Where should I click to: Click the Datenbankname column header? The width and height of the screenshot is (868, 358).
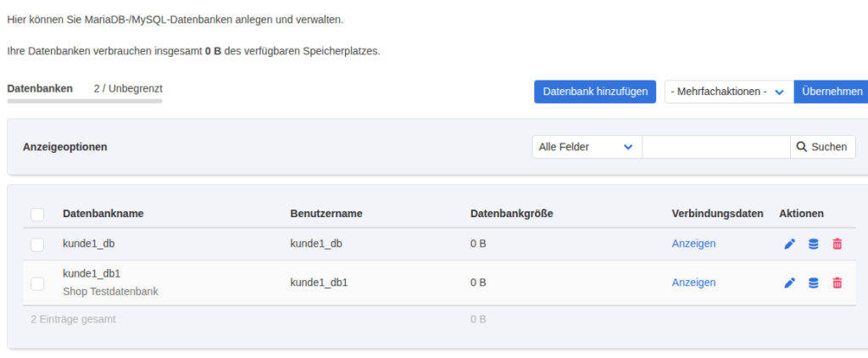103,214
